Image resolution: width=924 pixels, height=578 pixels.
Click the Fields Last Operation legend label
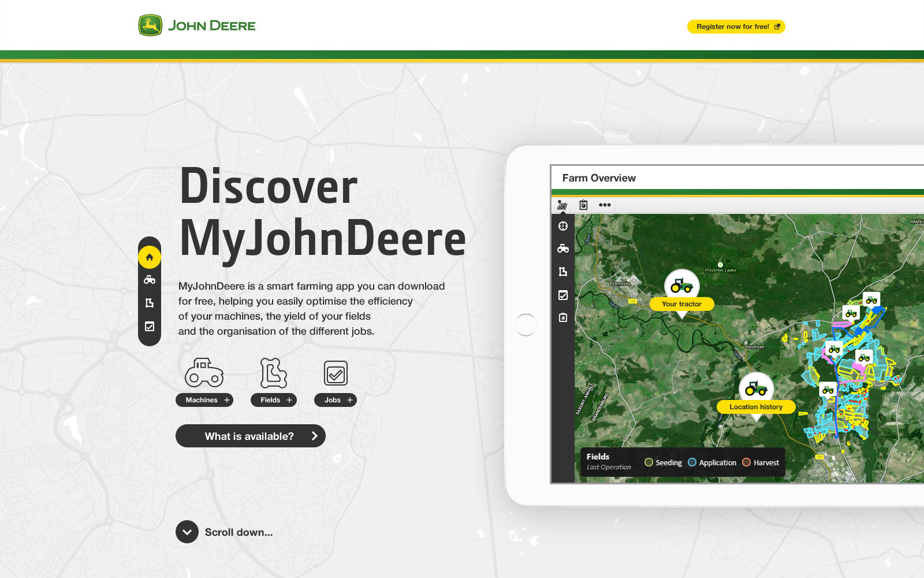tap(609, 461)
